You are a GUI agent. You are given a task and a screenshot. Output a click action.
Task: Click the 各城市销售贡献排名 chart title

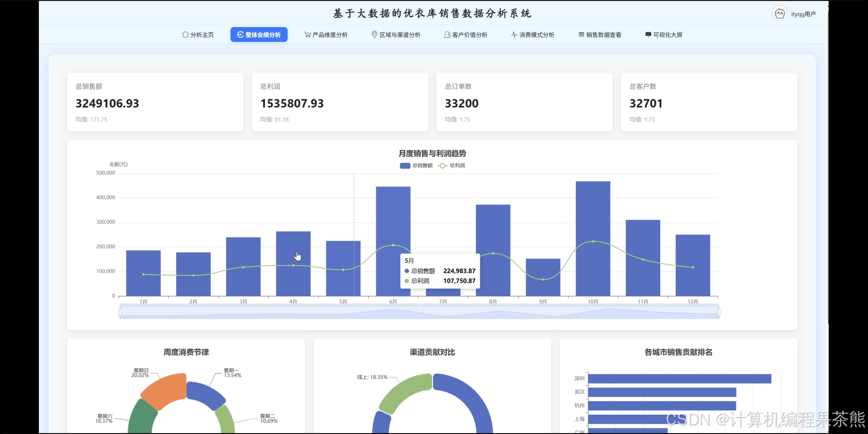[x=678, y=352]
